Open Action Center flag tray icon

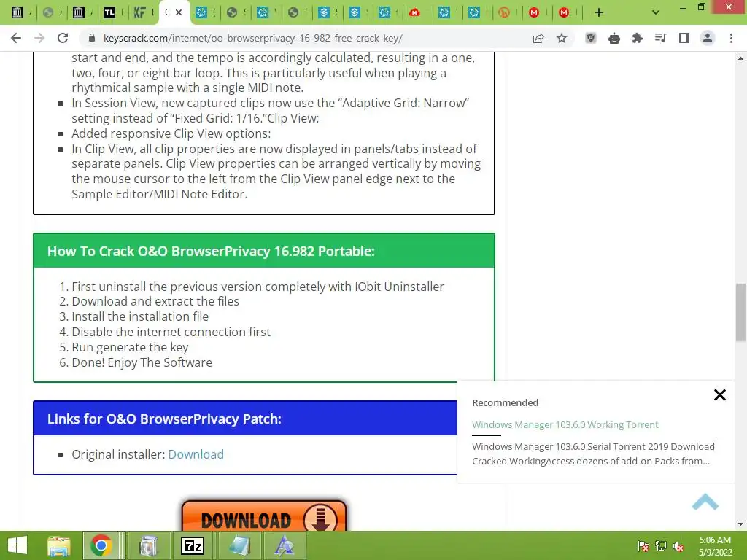click(x=643, y=546)
